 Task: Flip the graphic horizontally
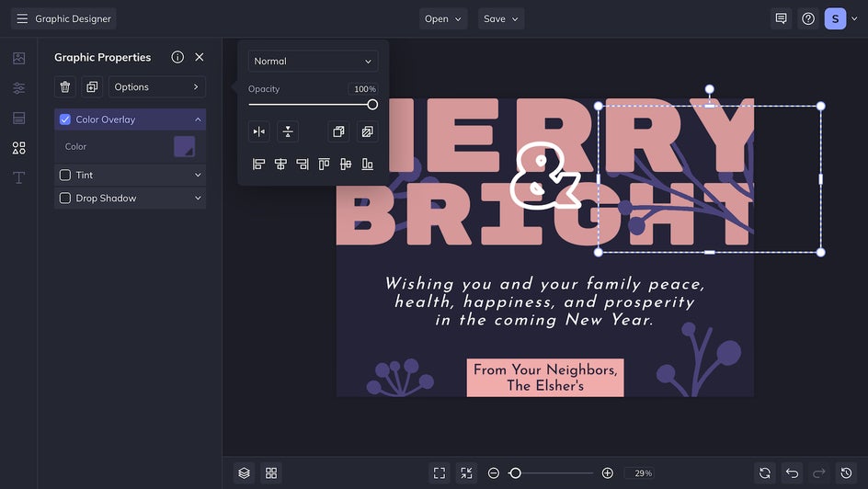pos(259,131)
